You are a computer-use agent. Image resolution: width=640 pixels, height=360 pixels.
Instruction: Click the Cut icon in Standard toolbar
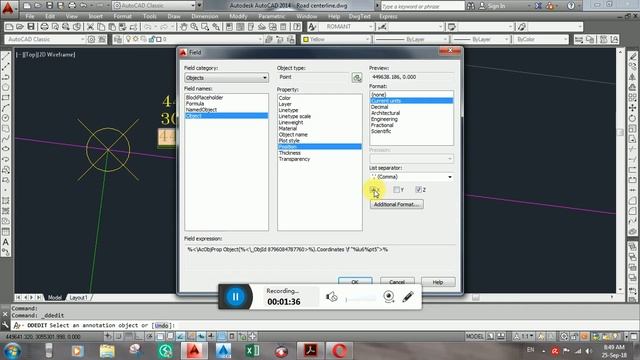point(90,27)
